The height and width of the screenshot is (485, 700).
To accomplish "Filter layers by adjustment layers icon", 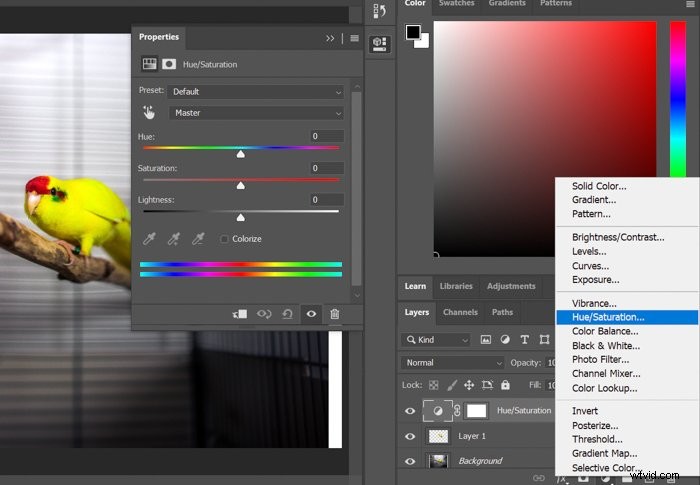I will pos(505,340).
